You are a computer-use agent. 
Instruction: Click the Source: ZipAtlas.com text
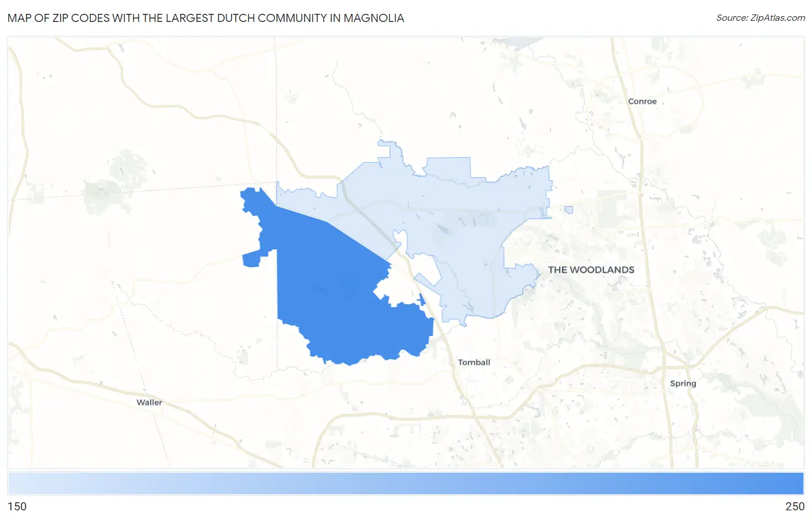tap(761, 18)
